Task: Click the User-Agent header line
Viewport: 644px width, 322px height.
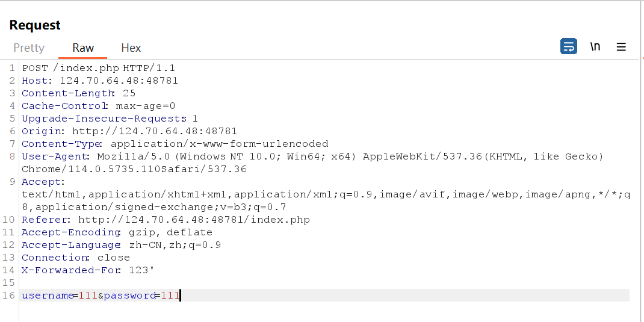Action: click(x=301, y=156)
